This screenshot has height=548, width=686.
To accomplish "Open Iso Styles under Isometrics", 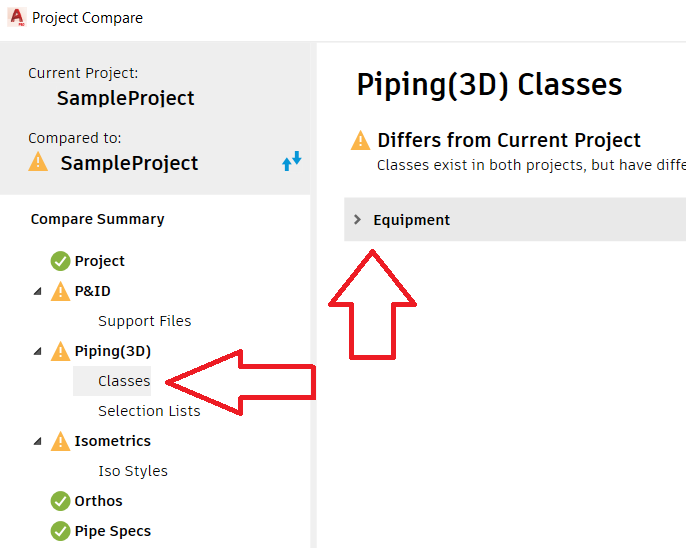I will (x=133, y=471).
